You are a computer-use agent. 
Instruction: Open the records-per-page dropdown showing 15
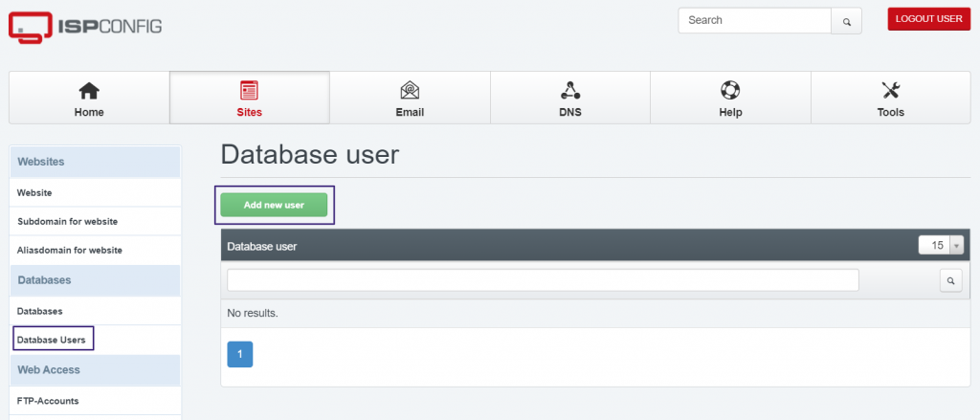click(x=942, y=246)
